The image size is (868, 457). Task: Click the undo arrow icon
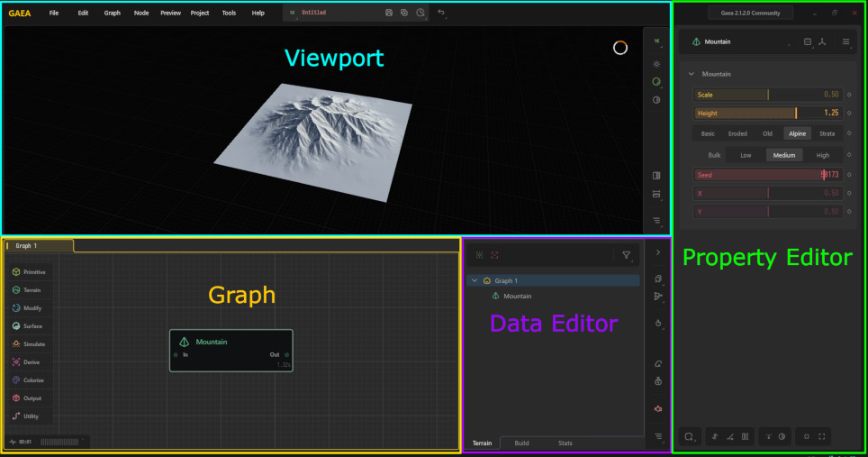pyautogui.click(x=441, y=13)
